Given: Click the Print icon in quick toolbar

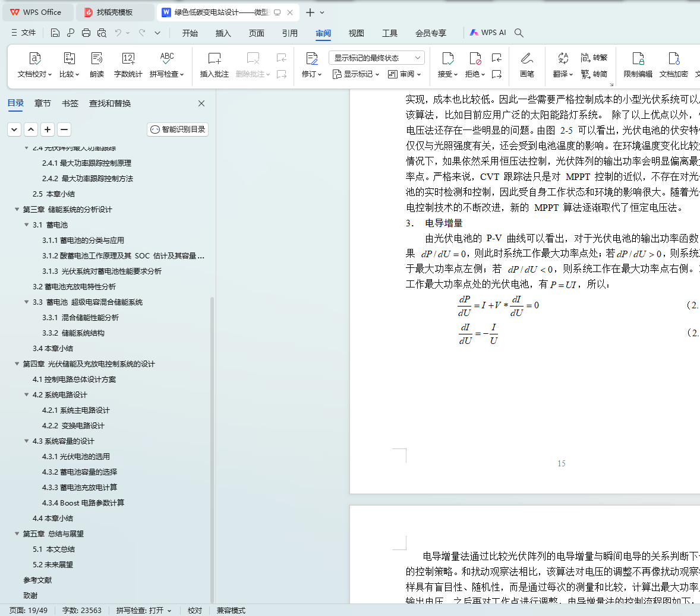Looking at the screenshot, I should click(86, 33).
